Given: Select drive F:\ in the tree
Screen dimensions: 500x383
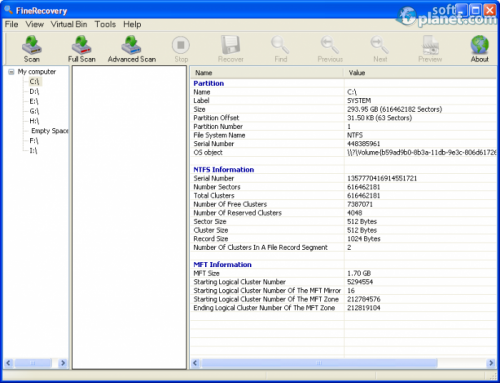Looking at the screenshot, I should click(34, 141).
